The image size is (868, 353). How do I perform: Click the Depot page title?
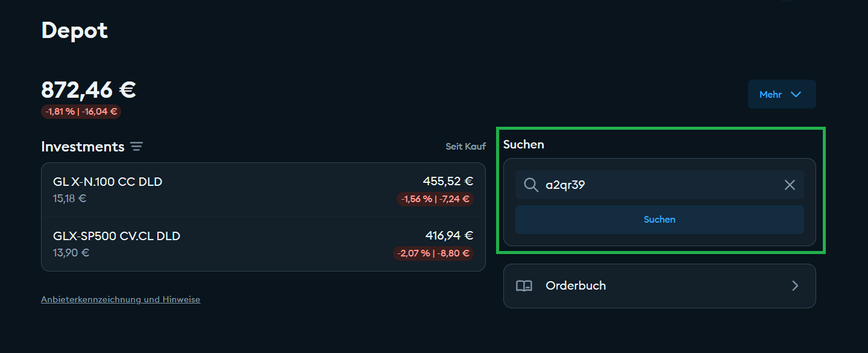point(75,30)
